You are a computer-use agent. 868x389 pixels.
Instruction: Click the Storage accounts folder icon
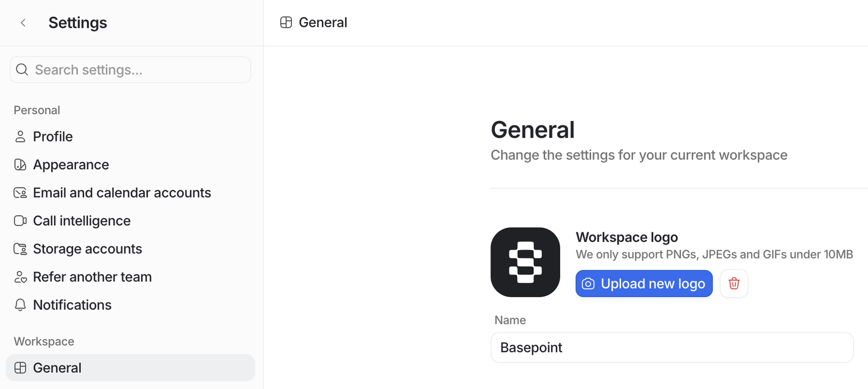[x=20, y=249]
